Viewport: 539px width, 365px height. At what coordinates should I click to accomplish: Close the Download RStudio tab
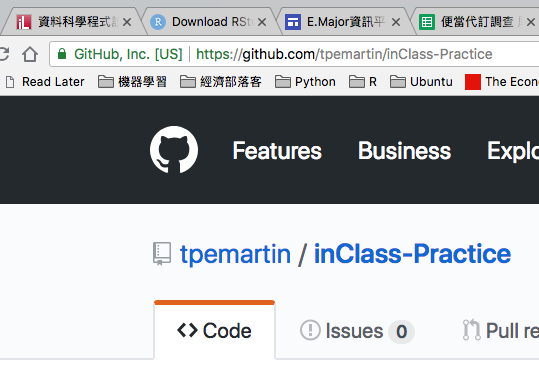(x=262, y=22)
